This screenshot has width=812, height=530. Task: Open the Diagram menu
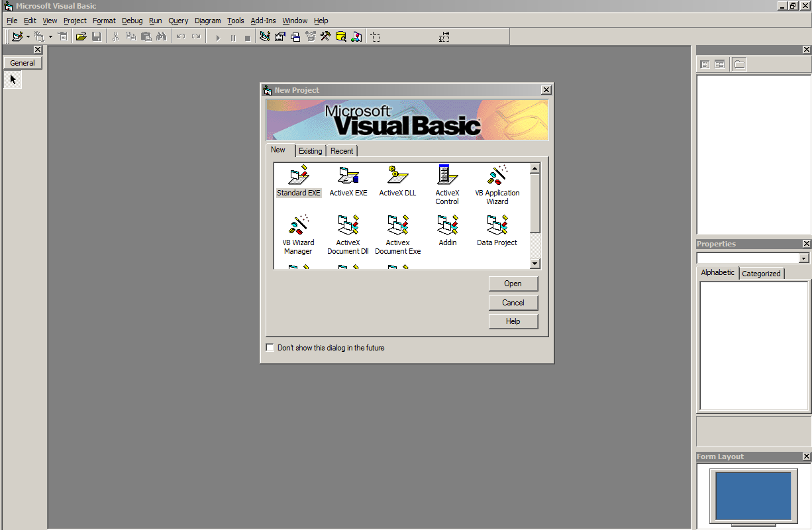(x=207, y=21)
